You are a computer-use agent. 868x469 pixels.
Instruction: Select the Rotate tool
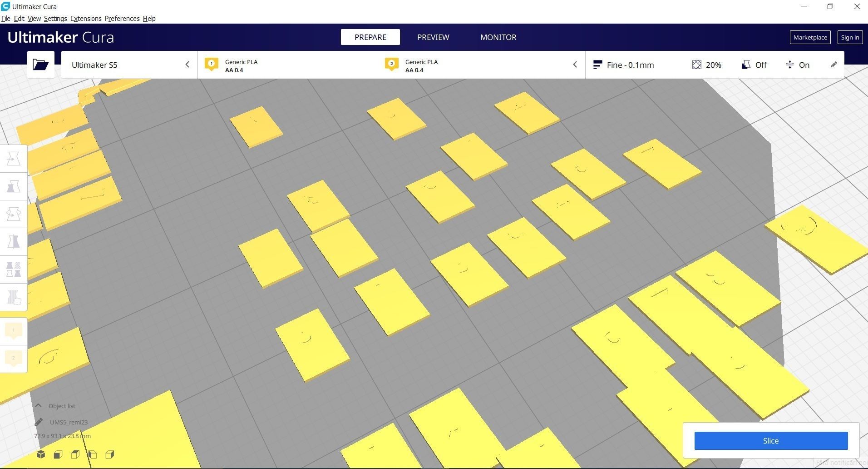pyautogui.click(x=14, y=214)
